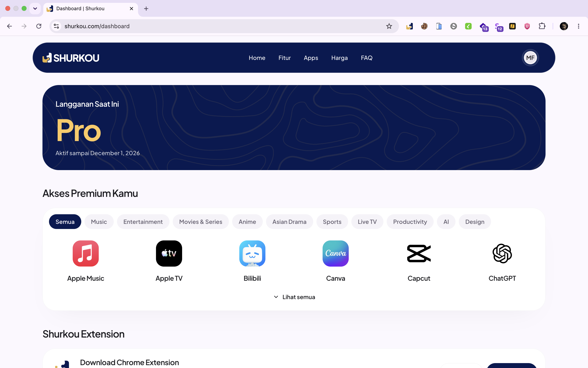The width and height of the screenshot is (588, 368).
Task: Filter apps by Productivity
Action: [410, 222]
